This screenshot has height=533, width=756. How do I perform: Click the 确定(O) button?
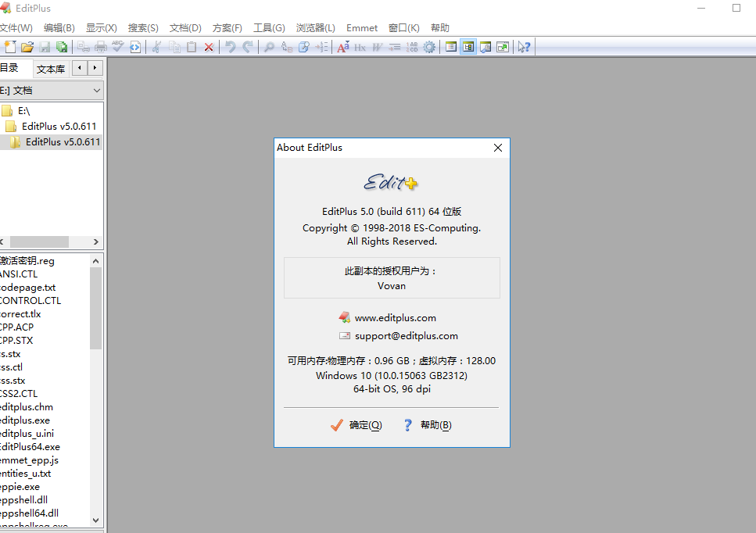click(x=357, y=425)
